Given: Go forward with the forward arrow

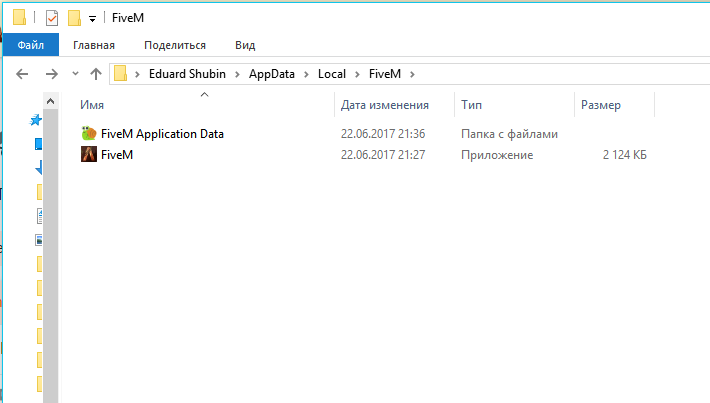Looking at the screenshot, I should point(52,74).
